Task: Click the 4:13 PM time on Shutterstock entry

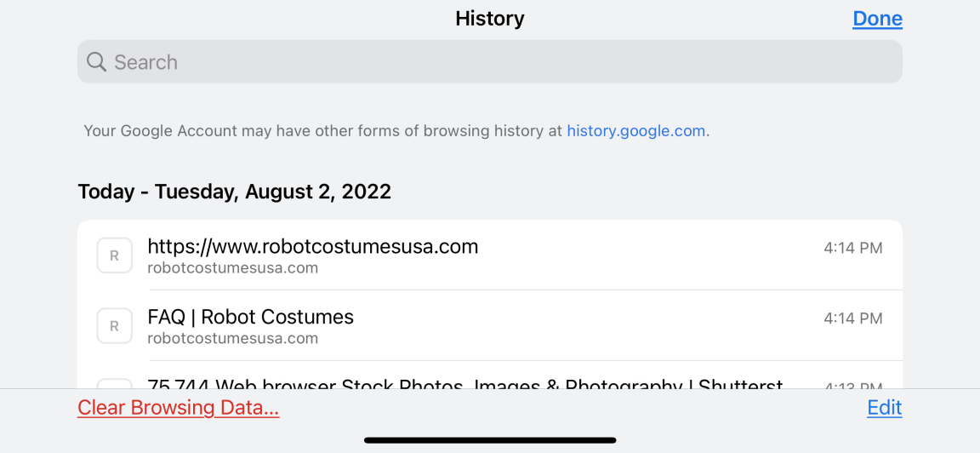Action: [852, 386]
